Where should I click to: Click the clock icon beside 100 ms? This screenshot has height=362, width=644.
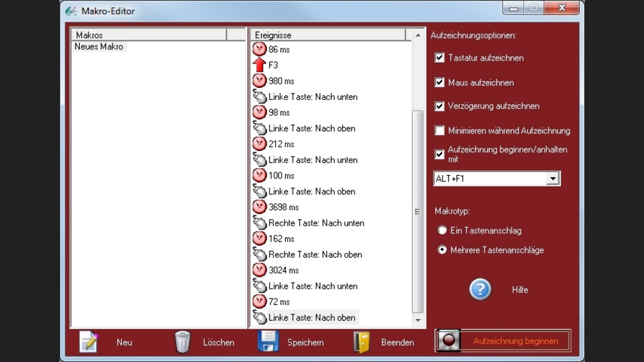[259, 175]
